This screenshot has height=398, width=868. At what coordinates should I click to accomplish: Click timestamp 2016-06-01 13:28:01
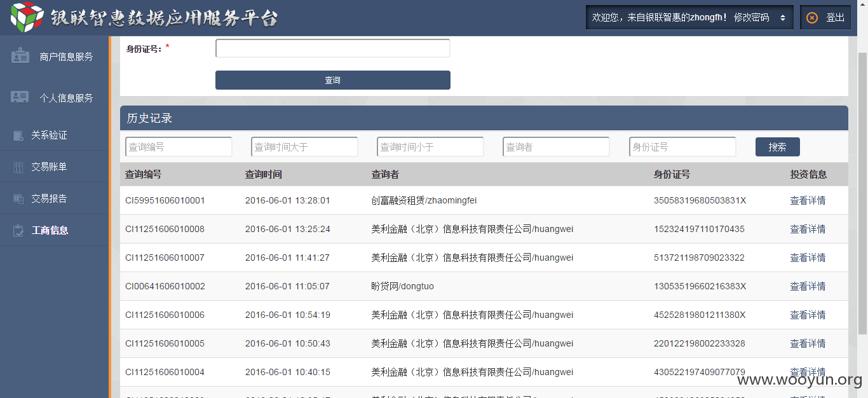point(287,200)
